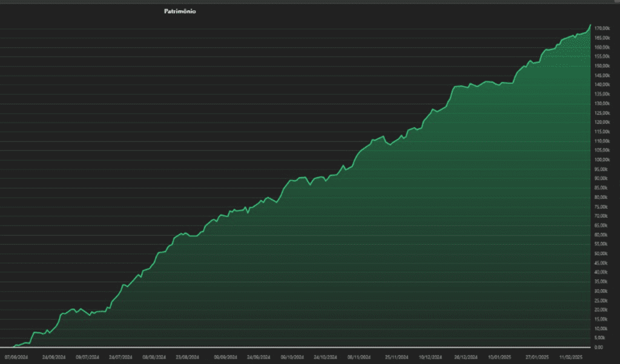Image resolution: width=620 pixels, height=364 pixels.
Task: Choose the 27/01/2025 date marker
Action: [538, 357]
